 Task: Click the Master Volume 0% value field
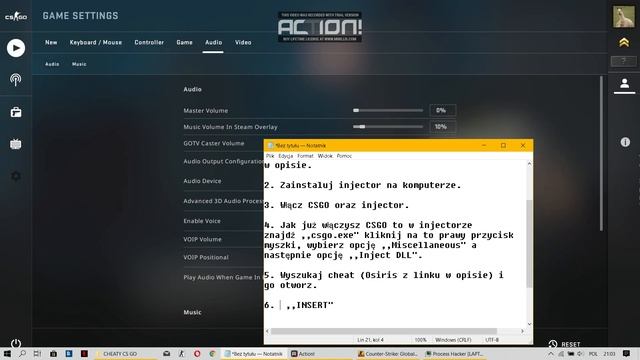tap(442, 110)
